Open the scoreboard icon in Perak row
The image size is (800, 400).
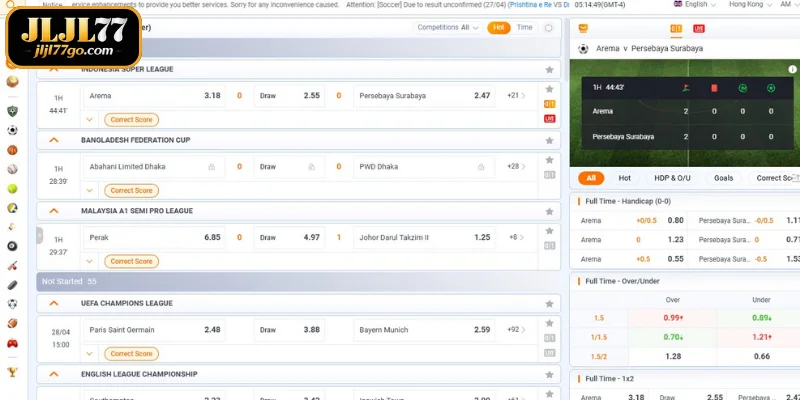549,246
